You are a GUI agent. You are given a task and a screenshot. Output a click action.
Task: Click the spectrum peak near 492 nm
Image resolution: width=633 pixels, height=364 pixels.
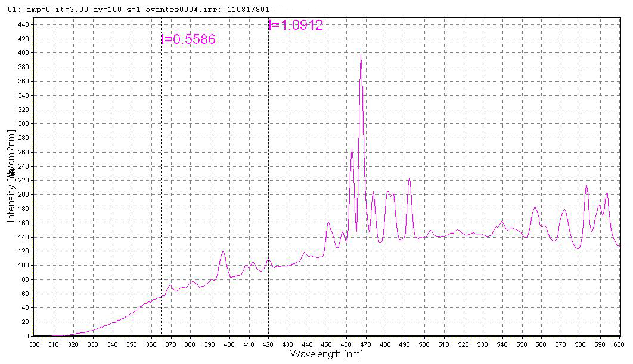(x=409, y=179)
